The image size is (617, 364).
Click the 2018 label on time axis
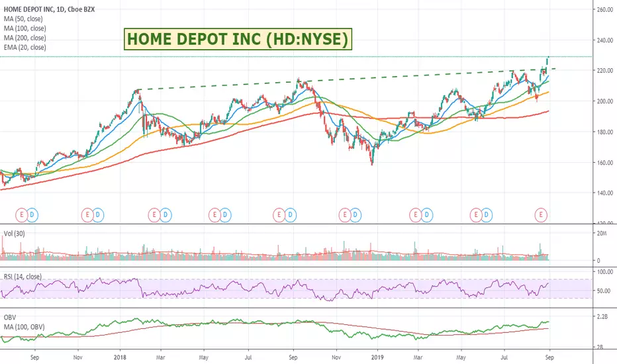(x=120, y=357)
